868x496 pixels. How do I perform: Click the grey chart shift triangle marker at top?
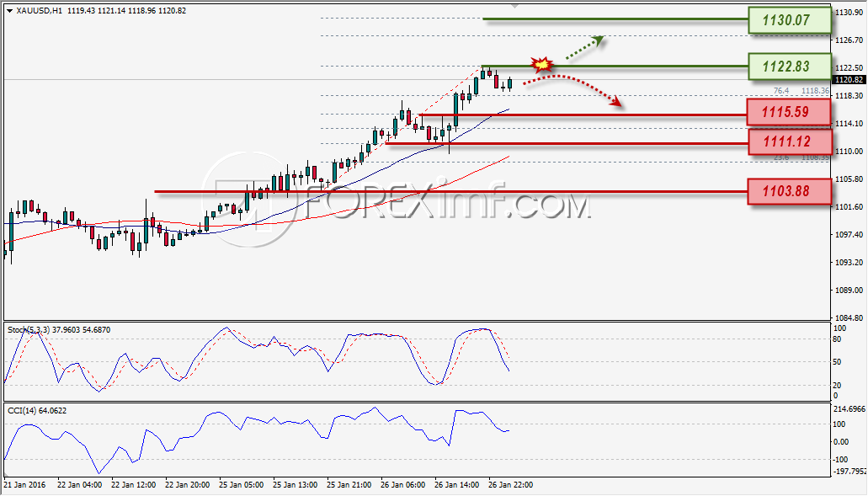(x=514, y=6)
